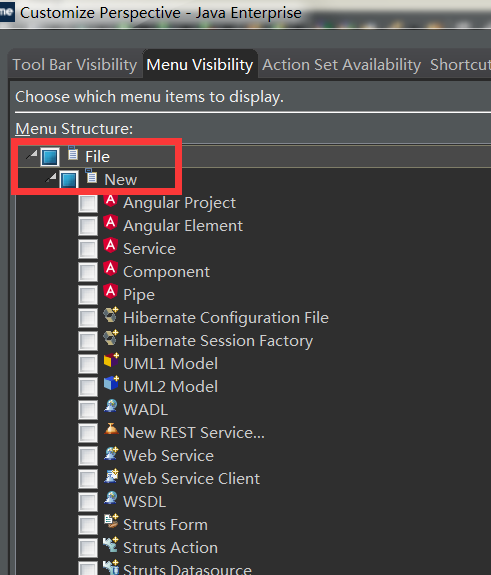Click the Angular Pipe icon
This screenshot has width=491, height=575.
pos(111,292)
